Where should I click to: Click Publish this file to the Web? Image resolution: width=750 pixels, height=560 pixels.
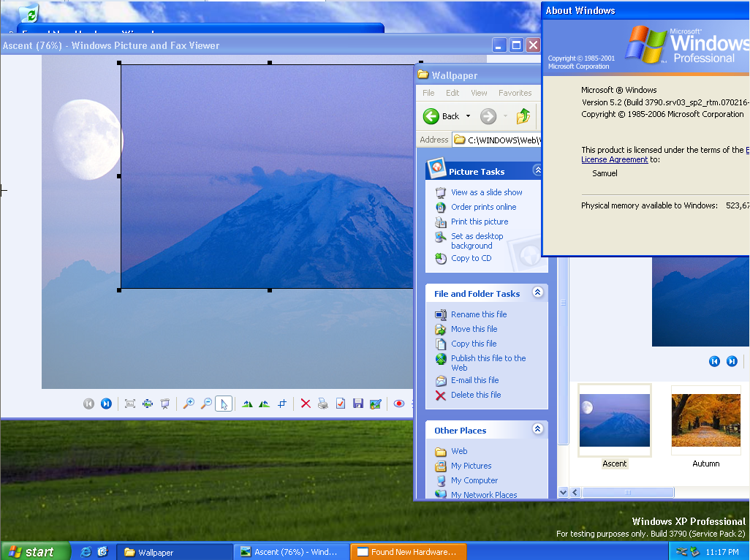click(488, 363)
